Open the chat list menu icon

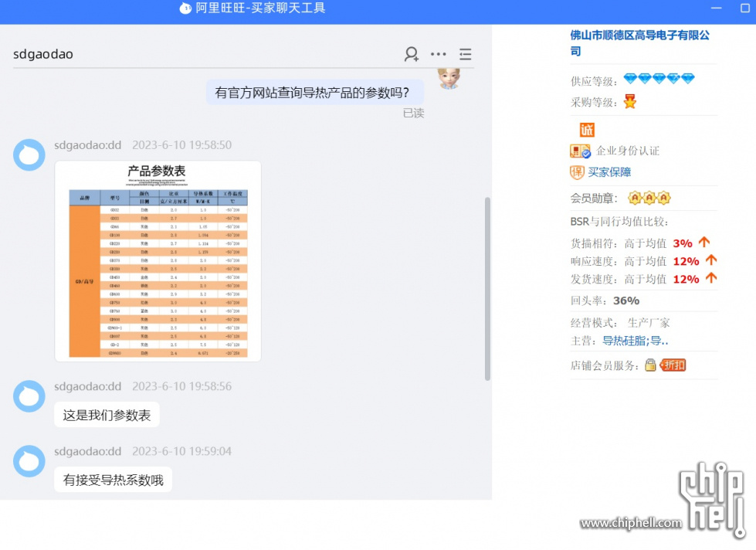(x=466, y=54)
